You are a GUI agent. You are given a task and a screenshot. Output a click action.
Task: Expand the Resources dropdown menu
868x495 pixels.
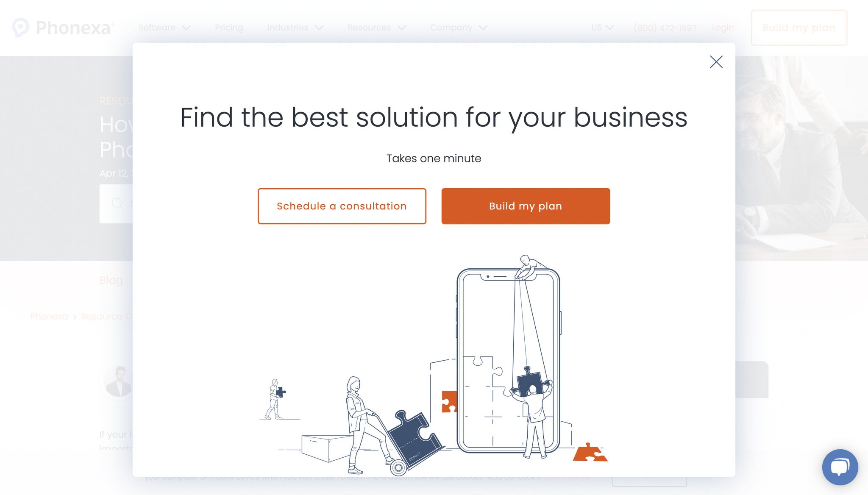pyautogui.click(x=375, y=28)
